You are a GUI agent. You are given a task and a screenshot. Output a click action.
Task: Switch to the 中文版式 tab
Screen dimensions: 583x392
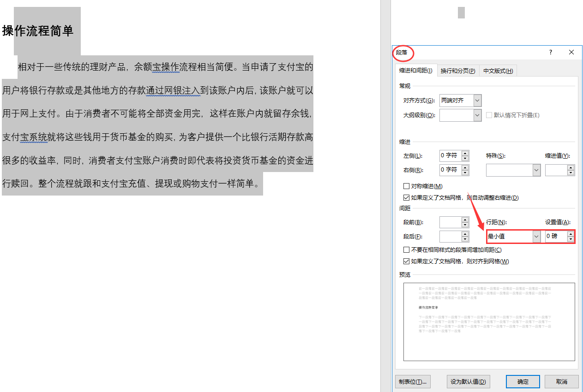[498, 71]
